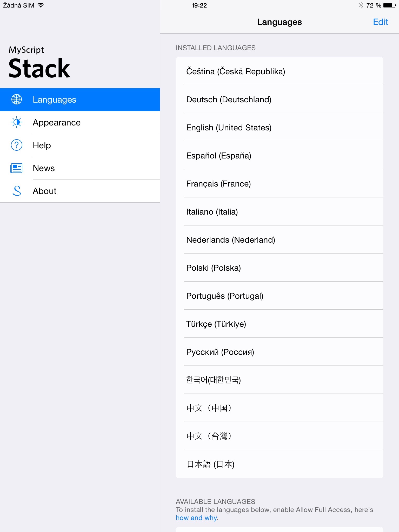Tap the battery indicator icon

pos(389,5)
